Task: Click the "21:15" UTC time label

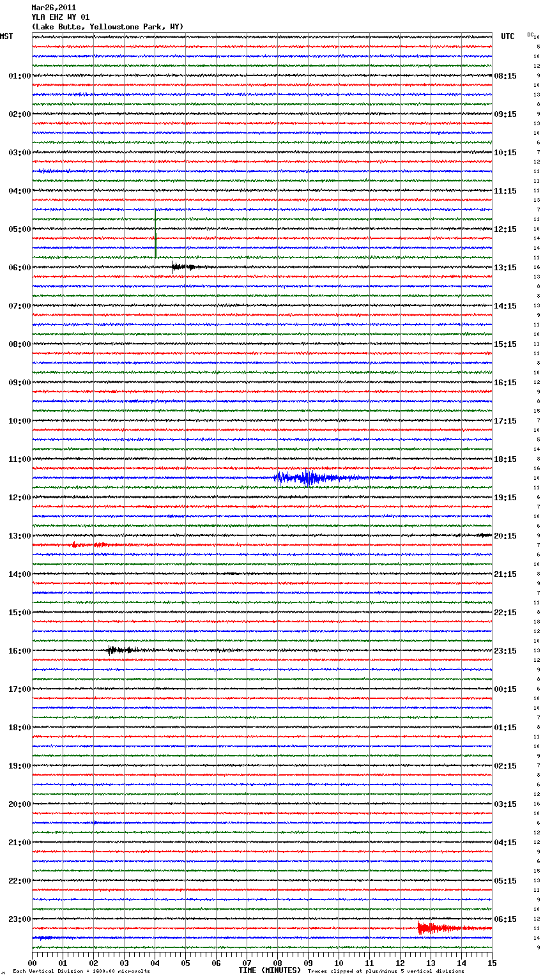Action: tap(505, 574)
